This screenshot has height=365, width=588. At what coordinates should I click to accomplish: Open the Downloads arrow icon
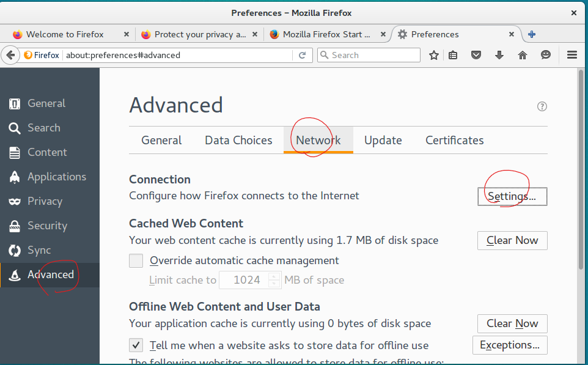[499, 55]
